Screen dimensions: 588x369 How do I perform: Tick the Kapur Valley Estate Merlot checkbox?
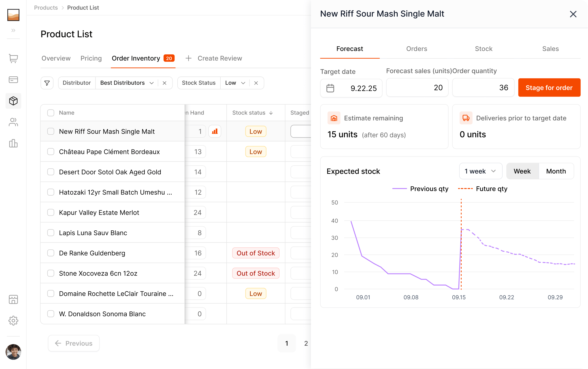click(51, 212)
